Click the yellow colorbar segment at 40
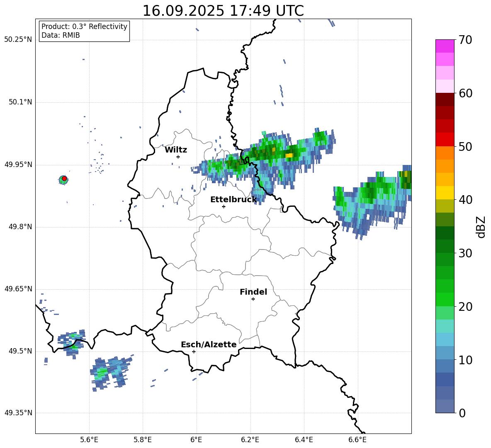Image resolution: width=491 pixels, height=448 pixels. (x=445, y=193)
